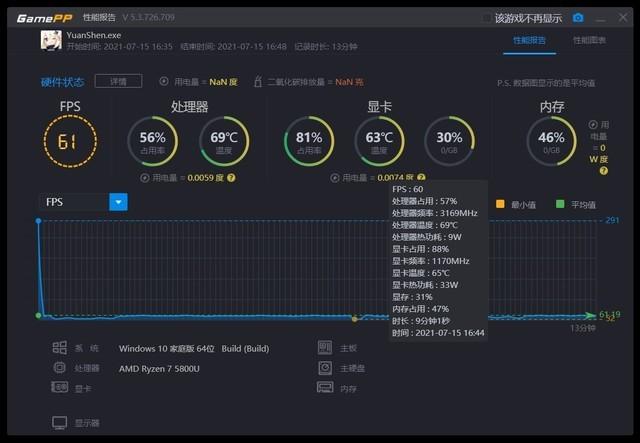Click the YuanShen.exe game avatar thumbnail
Image resolution: width=640 pixels, height=443 pixels.
tap(51, 40)
